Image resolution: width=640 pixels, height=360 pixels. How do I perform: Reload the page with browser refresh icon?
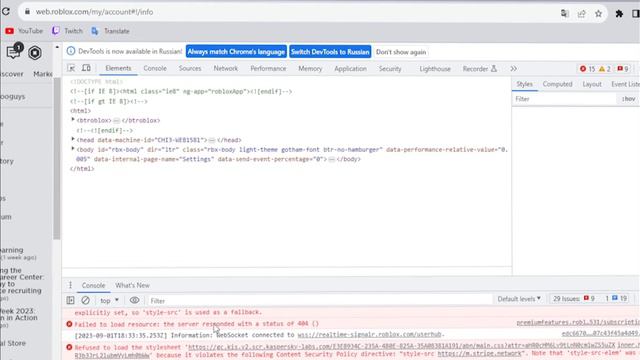click(x=6, y=11)
